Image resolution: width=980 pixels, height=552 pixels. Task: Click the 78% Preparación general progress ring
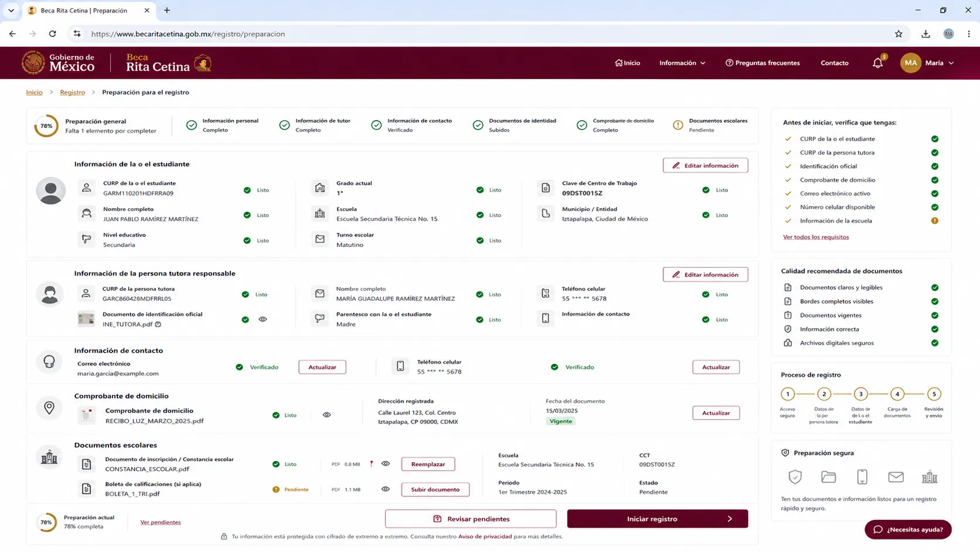coord(46,126)
